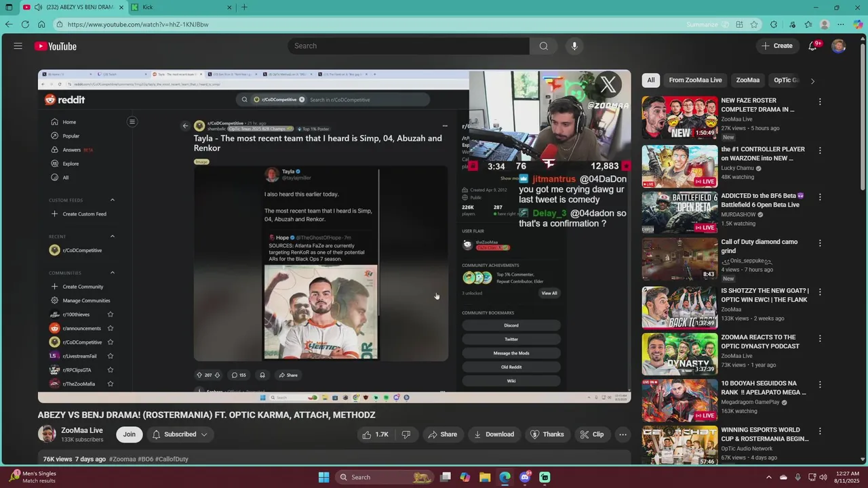Open File Explorer from the taskbar
Image resolution: width=868 pixels, height=488 pixels.
(485, 477)
